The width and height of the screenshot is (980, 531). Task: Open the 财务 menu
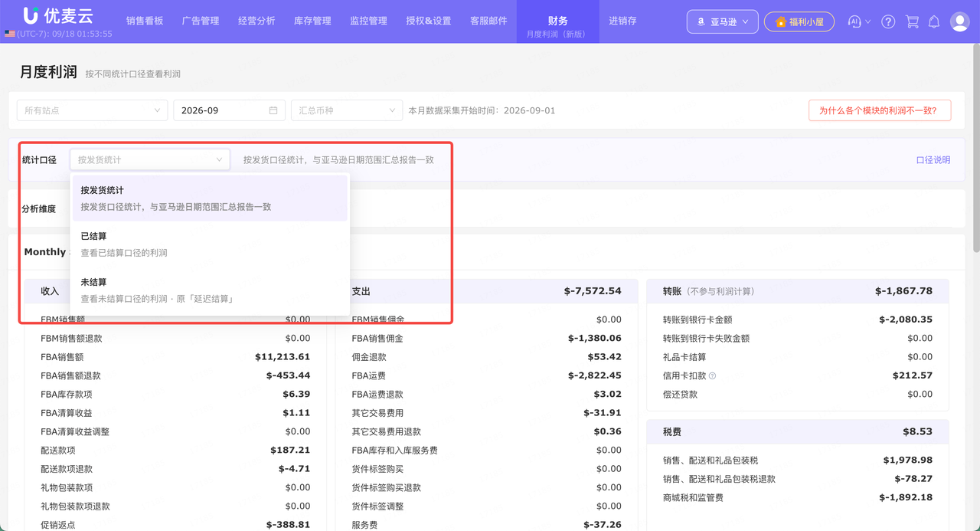(x=558, y=21)
